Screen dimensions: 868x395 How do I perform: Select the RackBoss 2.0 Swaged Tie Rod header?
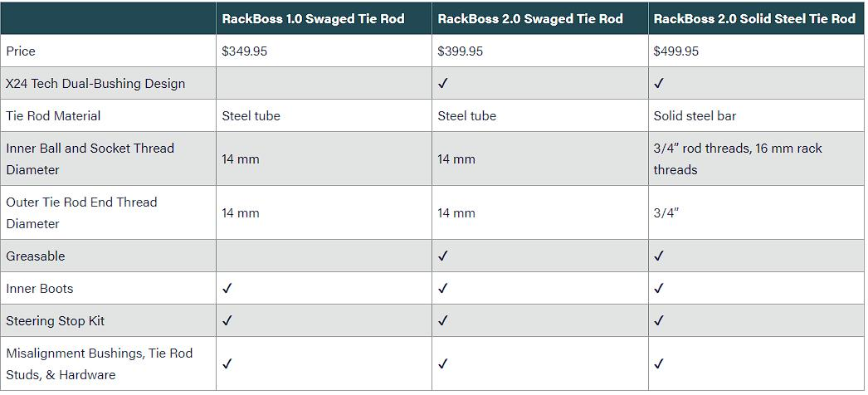530,18
